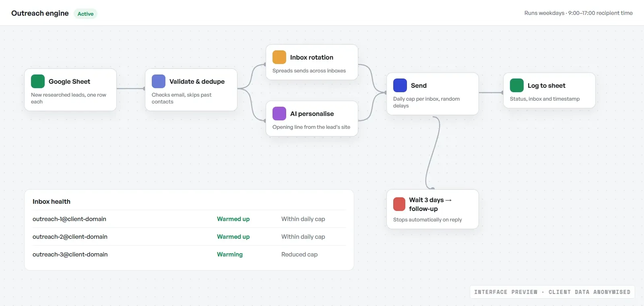644x306 pixels.
Task: Click 'Spreads sends across inboxes' description
Action: (x=309, y=70)
